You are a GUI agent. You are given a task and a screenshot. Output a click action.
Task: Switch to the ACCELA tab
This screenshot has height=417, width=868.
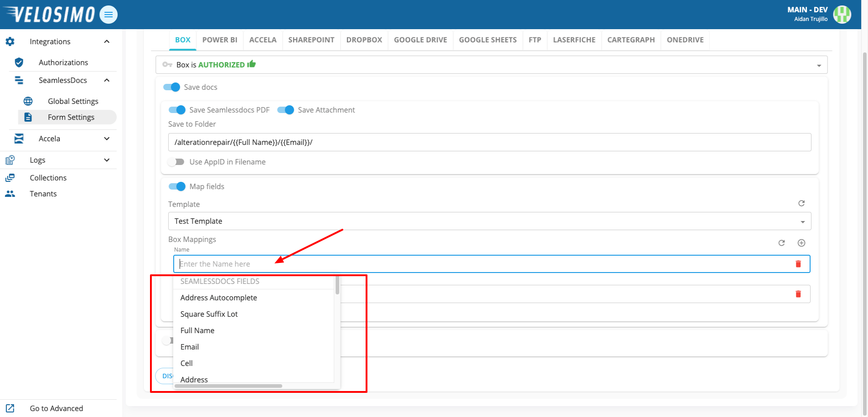click(x=263, y=40)
